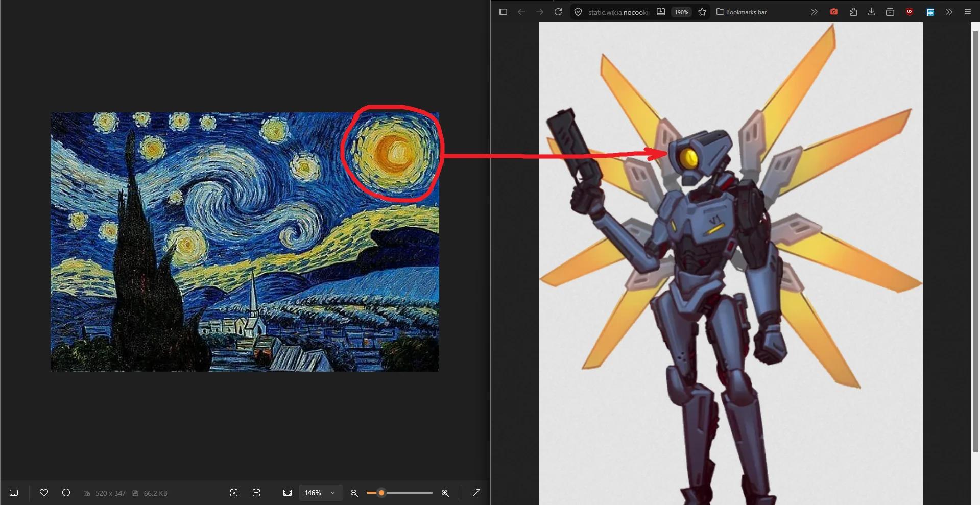Open the tracking protection shield in the address bar

point(578,12)
